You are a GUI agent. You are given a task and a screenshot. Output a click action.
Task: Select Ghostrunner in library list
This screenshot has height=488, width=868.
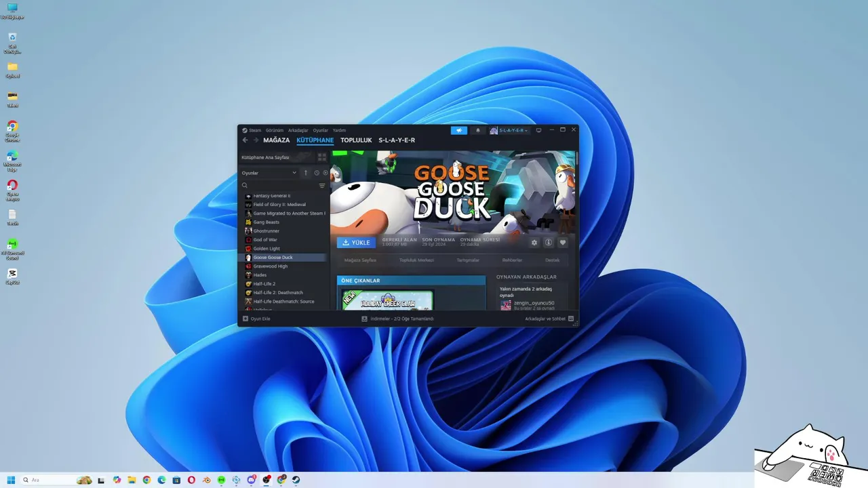click(266, 230)
